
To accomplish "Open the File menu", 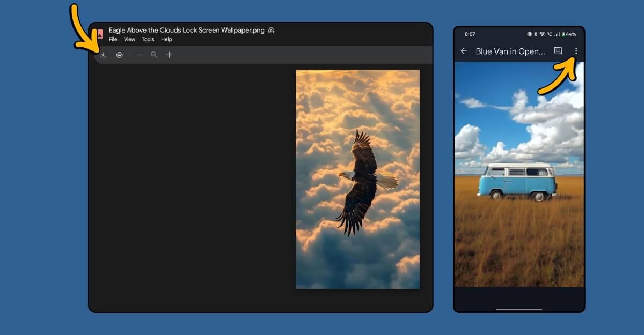I will (113, 39).
